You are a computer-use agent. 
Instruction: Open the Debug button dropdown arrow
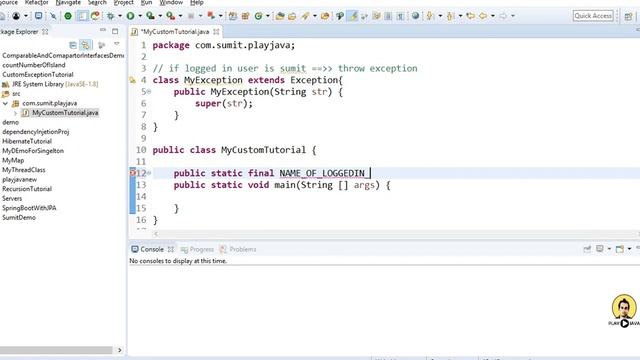pyautogui.click(x=120, y=16)
